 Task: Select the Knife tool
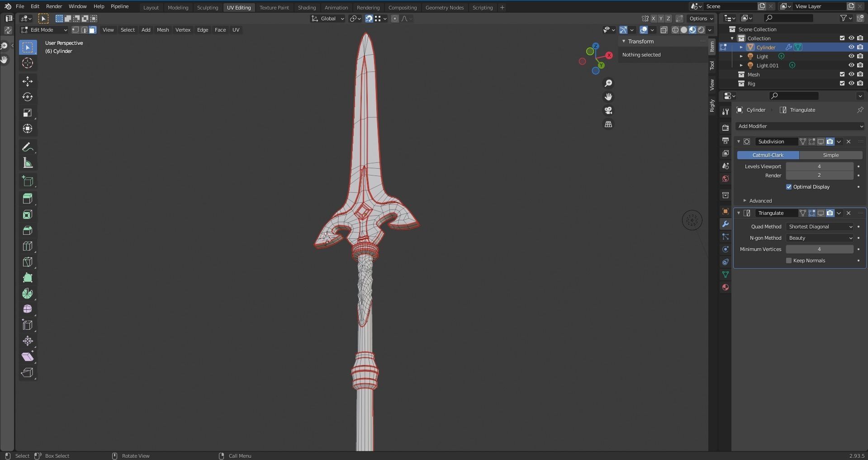pyautogui.click(x=28, y=262)
